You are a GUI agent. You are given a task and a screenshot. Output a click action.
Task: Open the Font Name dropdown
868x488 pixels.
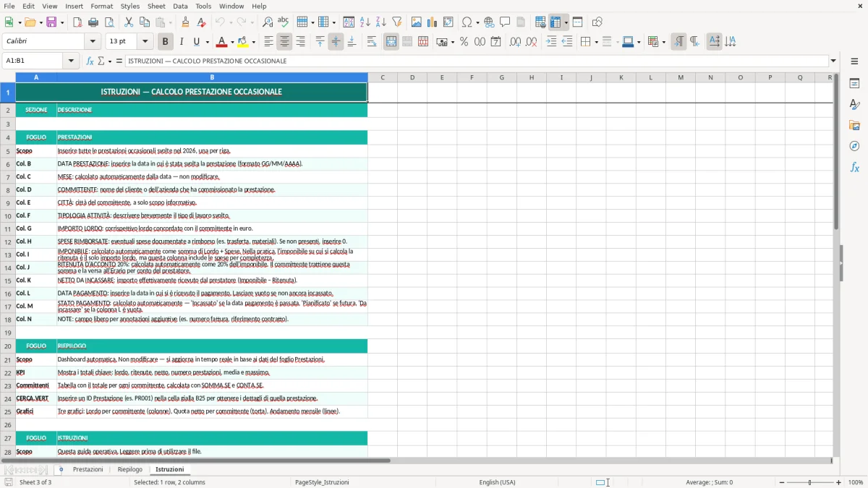coord(93,42)
